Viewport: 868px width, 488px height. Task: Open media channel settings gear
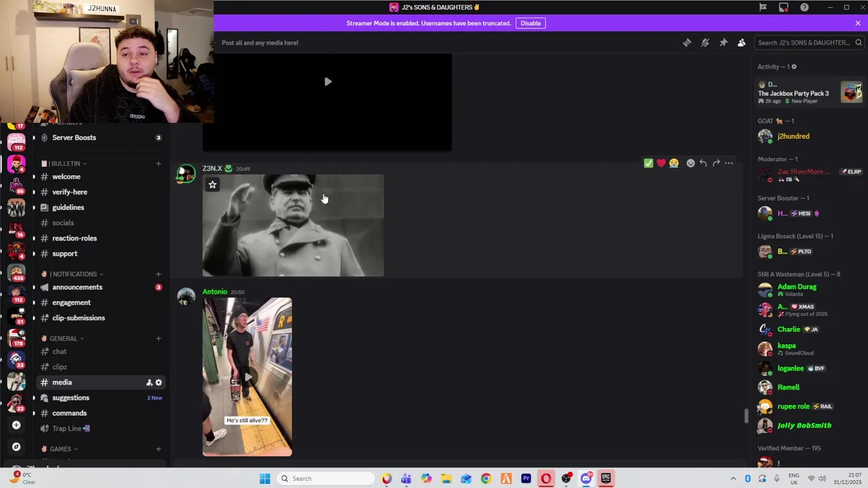159,382
